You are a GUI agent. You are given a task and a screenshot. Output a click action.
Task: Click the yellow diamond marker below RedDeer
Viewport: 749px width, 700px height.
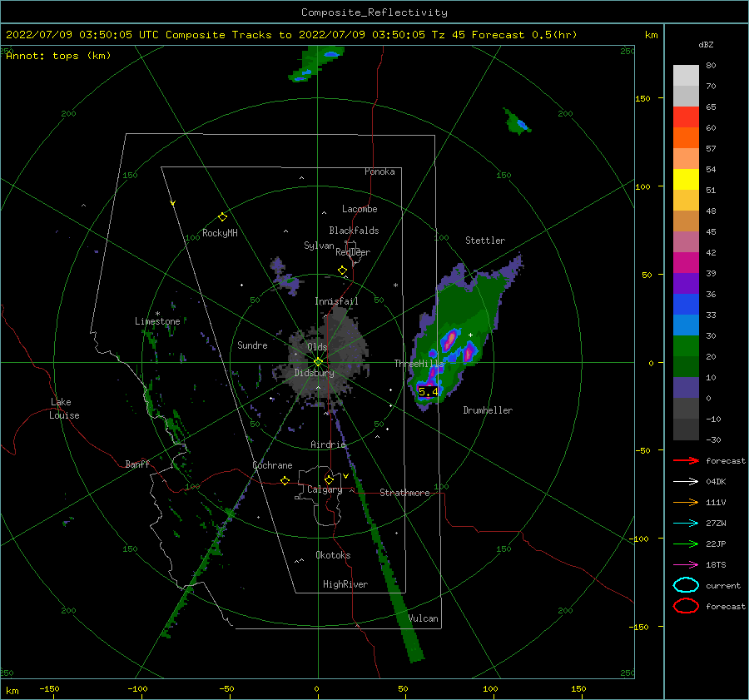click(343, 271)
